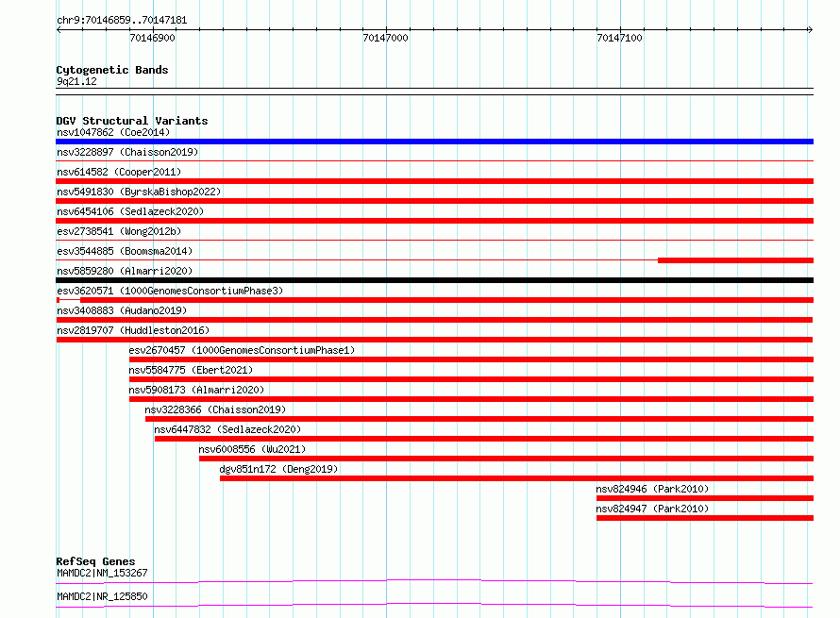Click the ruler's right arrow end
The height and width of the screenshot is (618, 840).
pos(811,30)
